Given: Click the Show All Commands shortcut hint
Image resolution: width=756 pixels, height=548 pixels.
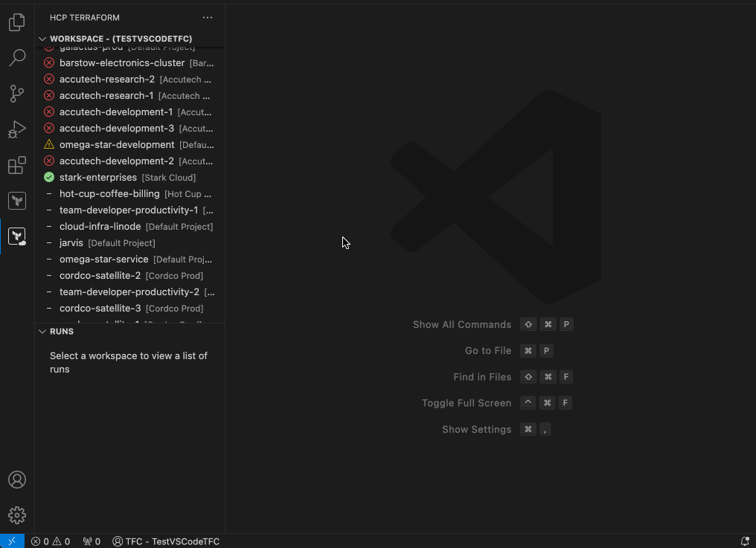Looking at the screenshot, I should click(493, 324).
